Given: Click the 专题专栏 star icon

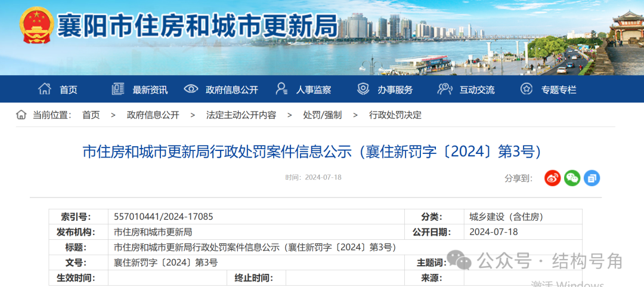Looking at the screenshot, I should [x=526, y=90].
